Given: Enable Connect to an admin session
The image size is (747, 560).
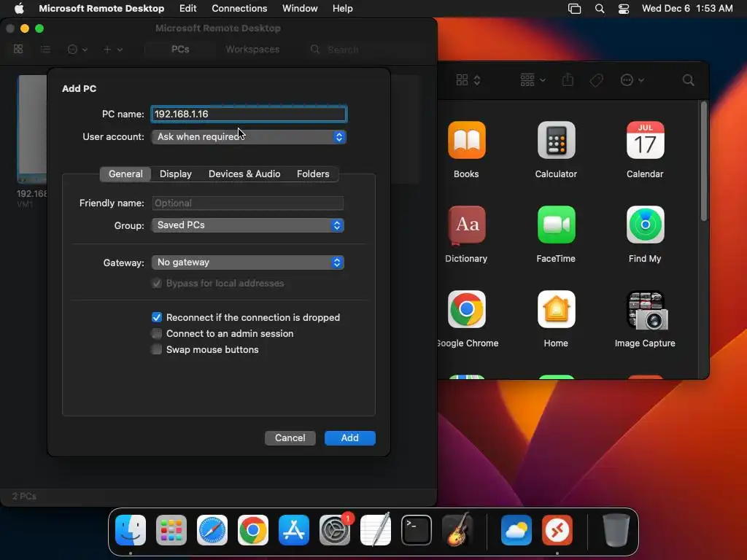Looking at the screenshot, I should coord(157,333).
